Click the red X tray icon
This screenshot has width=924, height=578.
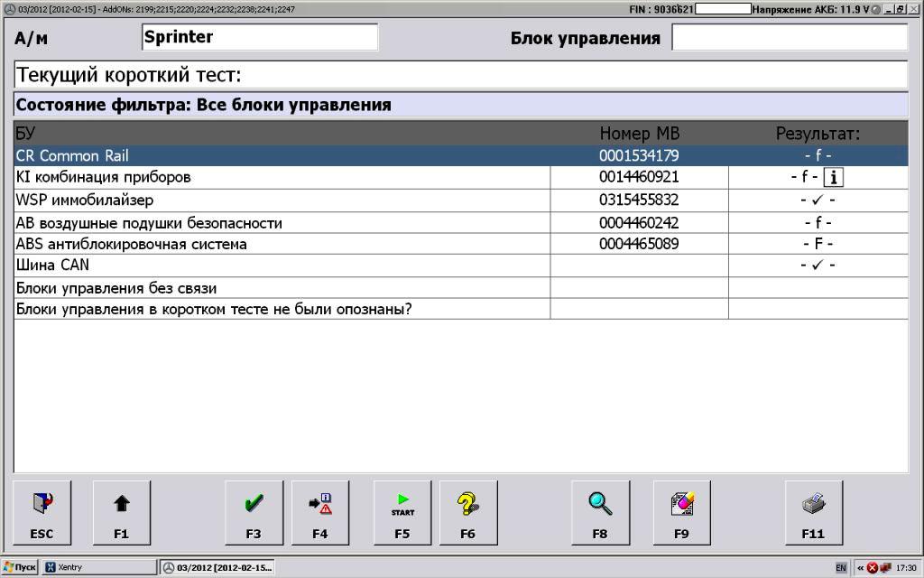tap(873, 568)
